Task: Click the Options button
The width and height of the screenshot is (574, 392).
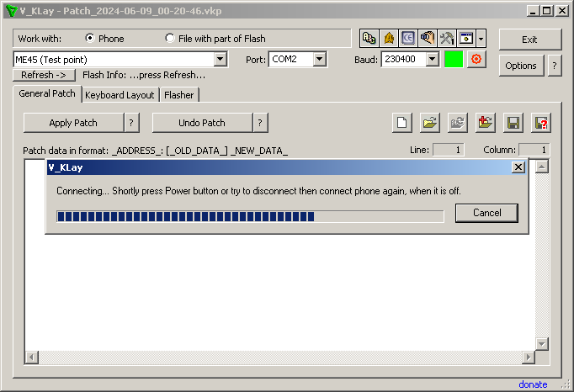Action: [x=521, y=66]
